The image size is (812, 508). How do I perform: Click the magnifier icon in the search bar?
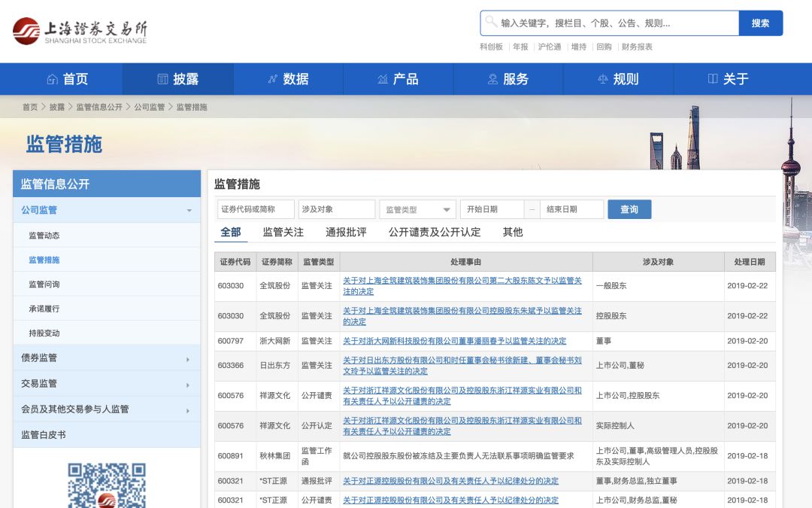492,23
